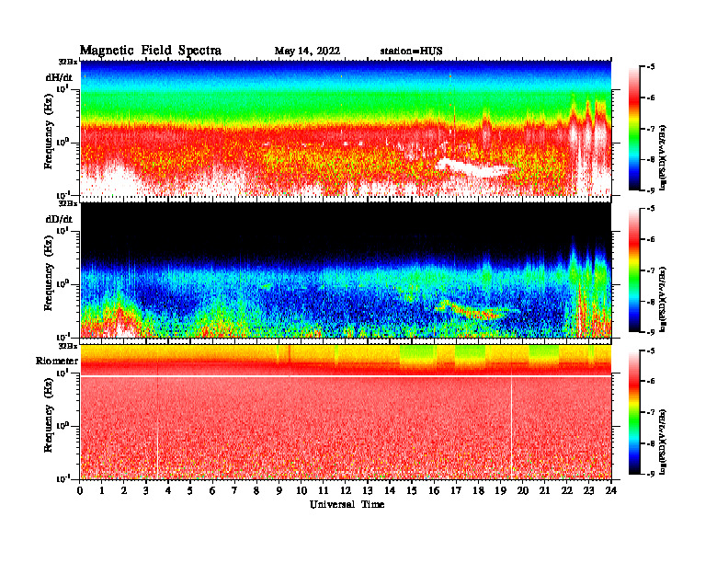Viewport: 728px width, 563px height.
Task: Click the hour "17" tick label on time axis
Action: point(456,490)
